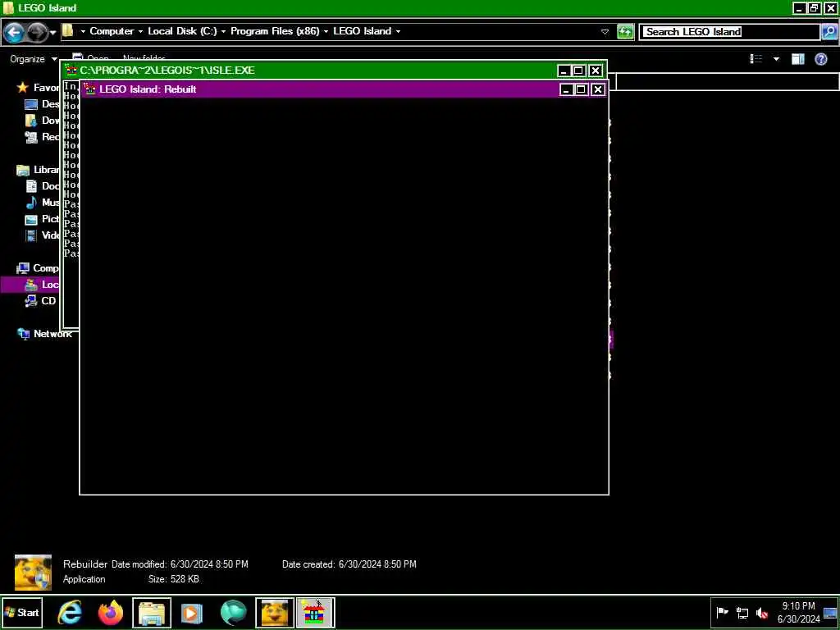Launch Firefox from taskbar
This screenshot has height=630, width=840.
click(x=111, y=612)
